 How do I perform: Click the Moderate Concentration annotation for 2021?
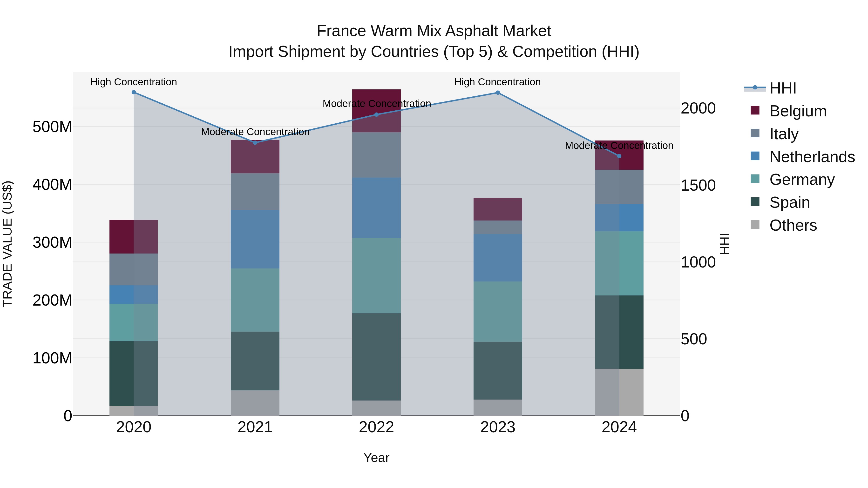tap(255, 132)
